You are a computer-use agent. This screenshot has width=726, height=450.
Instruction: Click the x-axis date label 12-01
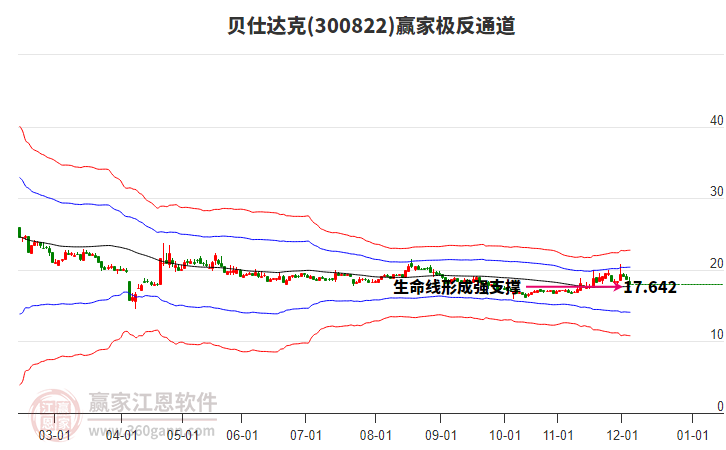(622, 436)
